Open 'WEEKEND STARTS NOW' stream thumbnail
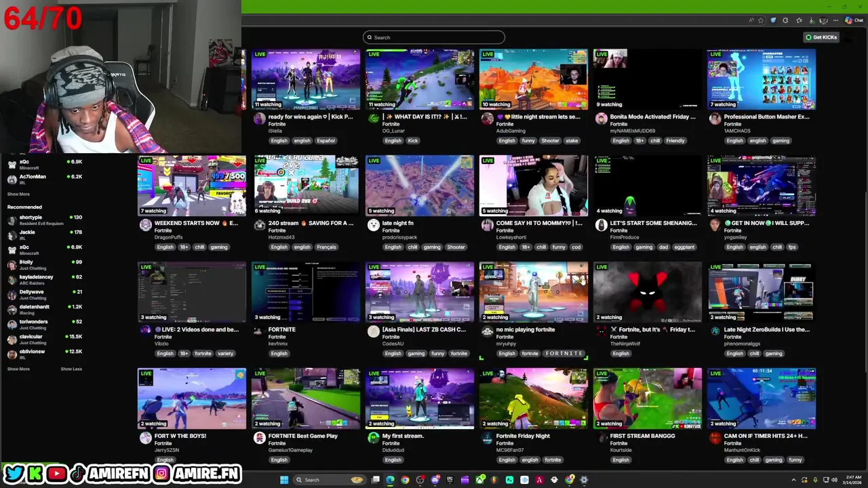868x488 pixels. 192,185
